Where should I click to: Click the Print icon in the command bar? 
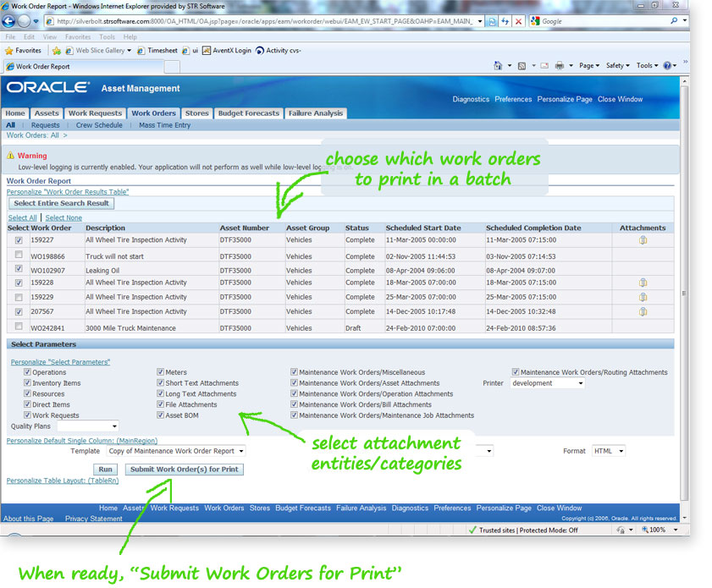pos(560,66)
